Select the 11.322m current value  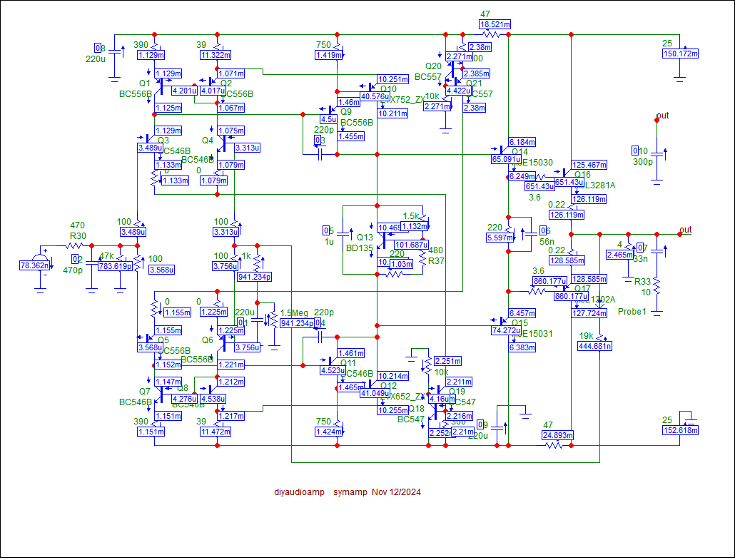216,55
